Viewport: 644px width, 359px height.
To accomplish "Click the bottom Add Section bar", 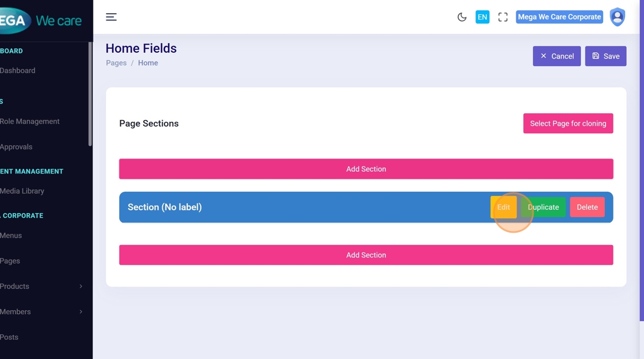I will 366,255.
